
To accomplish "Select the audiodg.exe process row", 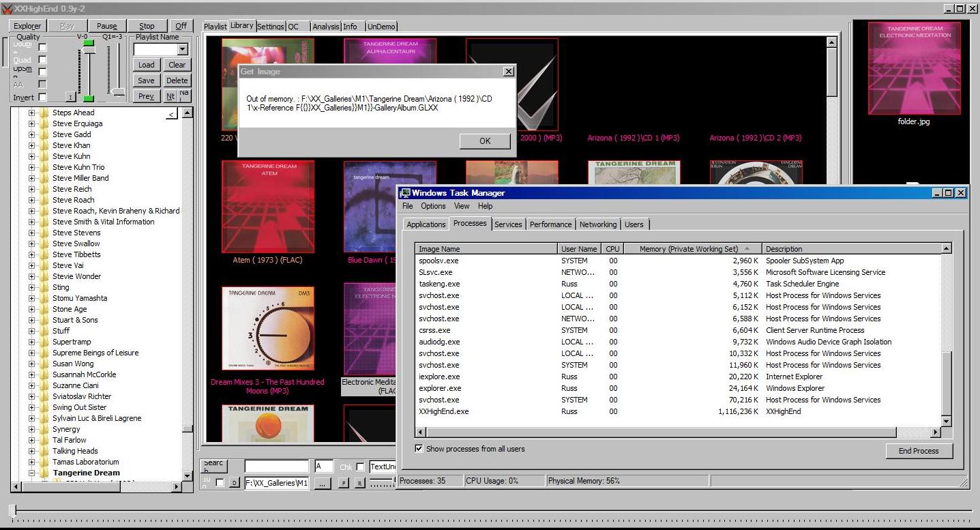I will [x=679, y=342].
